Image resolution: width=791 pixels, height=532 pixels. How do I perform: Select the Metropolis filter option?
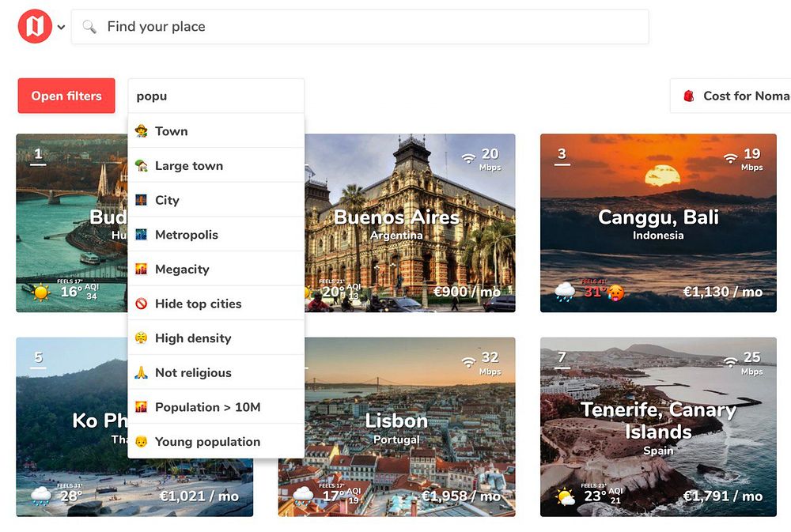coord(216,235)
